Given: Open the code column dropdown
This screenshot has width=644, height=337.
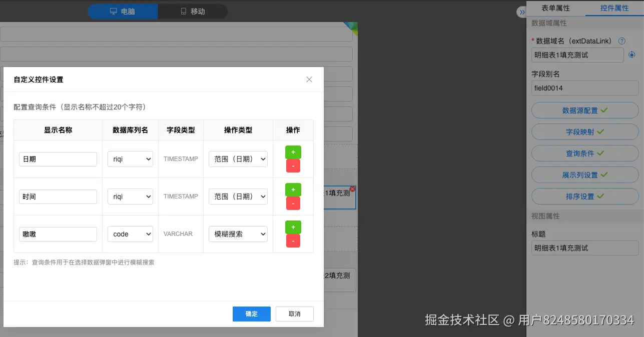Looking at the screenshot, I should [130, 234].
